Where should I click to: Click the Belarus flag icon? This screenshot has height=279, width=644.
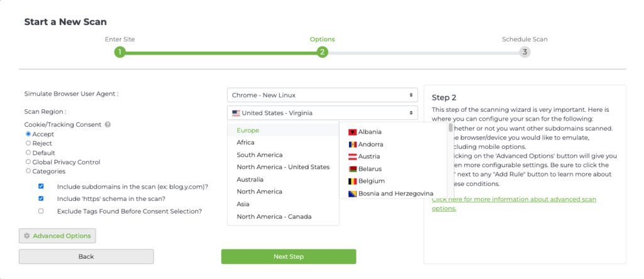point(352,169)
